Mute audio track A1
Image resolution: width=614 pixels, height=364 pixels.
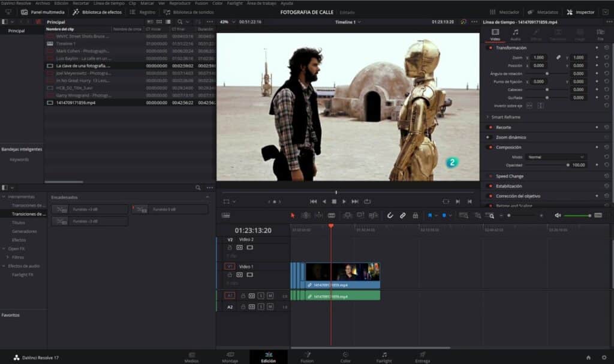pyautogui.click(x=270, y=296)
